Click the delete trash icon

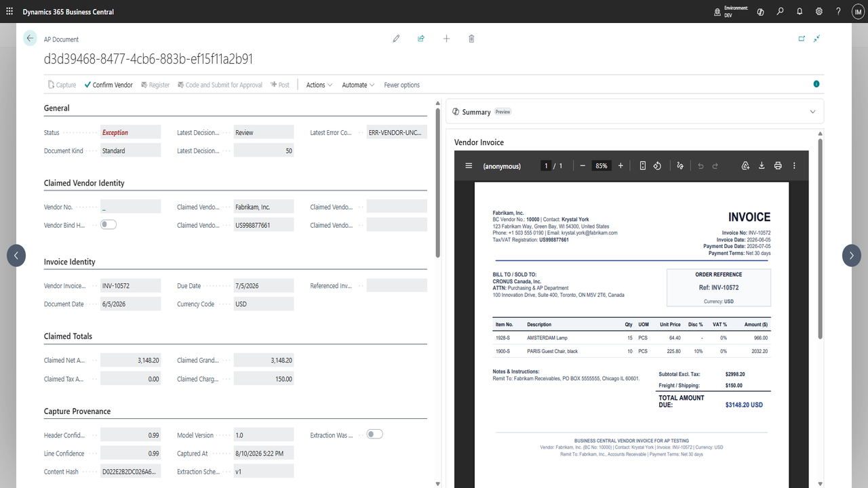tap(471, 39)
